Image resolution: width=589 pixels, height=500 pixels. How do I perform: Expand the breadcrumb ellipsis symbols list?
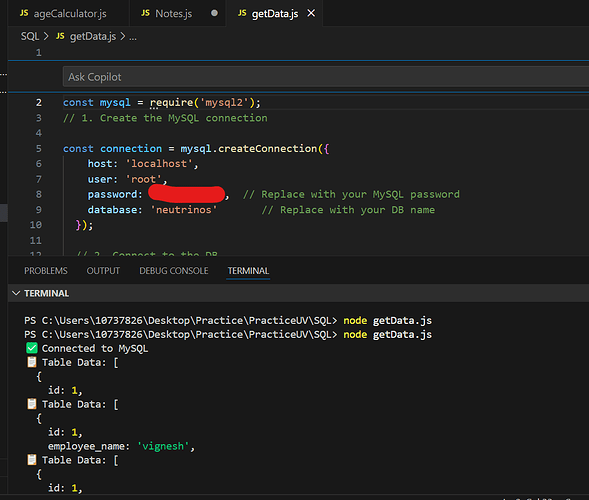tap(133, 37)
